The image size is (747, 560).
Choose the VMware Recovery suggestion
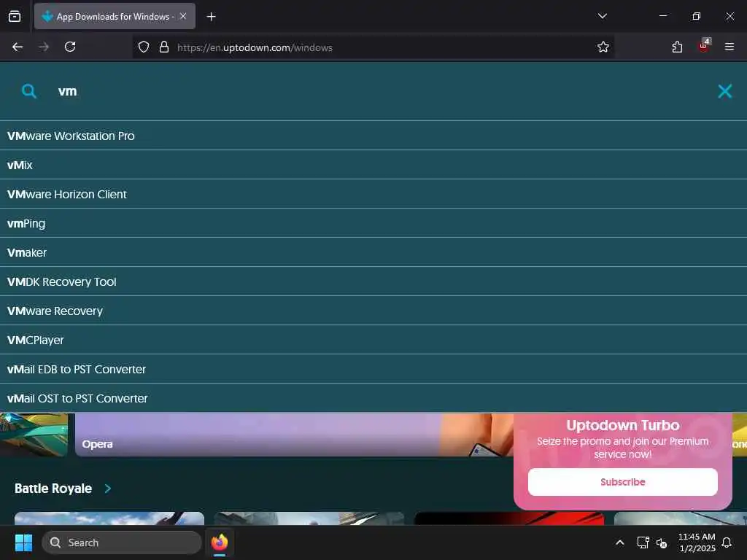click(373, 311)
